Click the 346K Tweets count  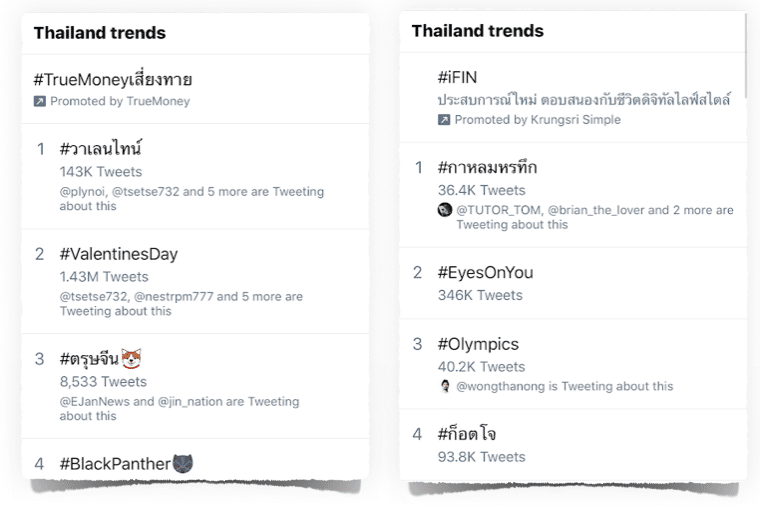coord(480,295)
